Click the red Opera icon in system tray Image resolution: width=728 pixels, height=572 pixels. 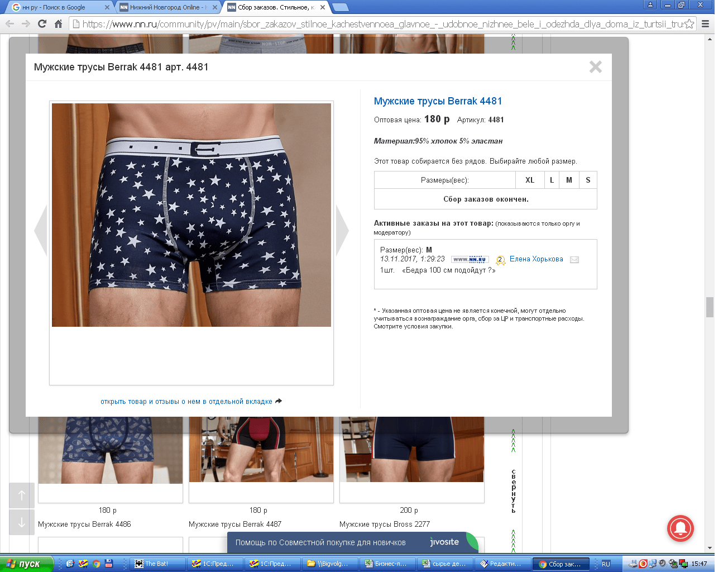tap(643, 564)
